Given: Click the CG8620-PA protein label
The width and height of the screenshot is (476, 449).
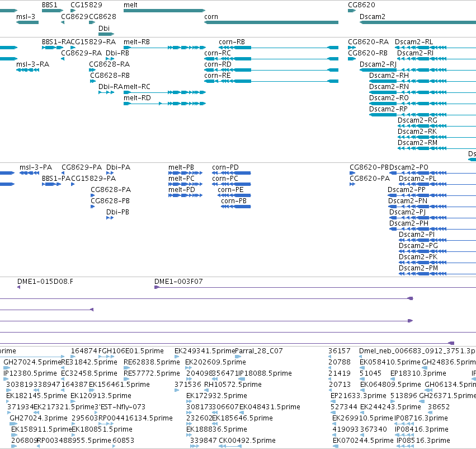Looking at the screenshot, I should (370, 179).
